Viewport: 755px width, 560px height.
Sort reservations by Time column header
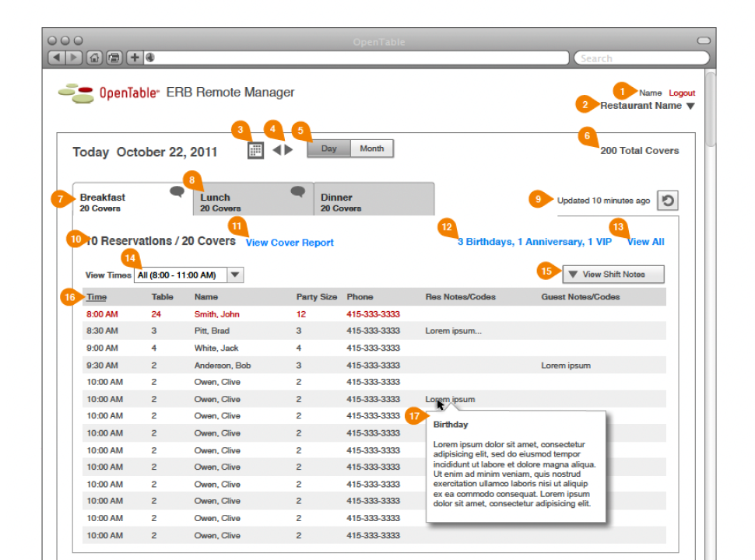pos(97,297)
